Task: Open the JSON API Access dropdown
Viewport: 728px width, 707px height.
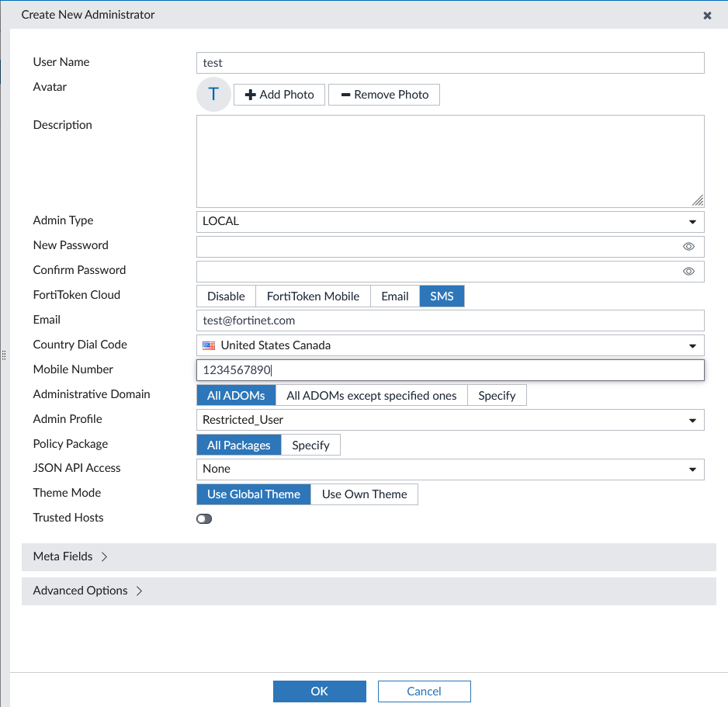Action: tap(450, 470)
